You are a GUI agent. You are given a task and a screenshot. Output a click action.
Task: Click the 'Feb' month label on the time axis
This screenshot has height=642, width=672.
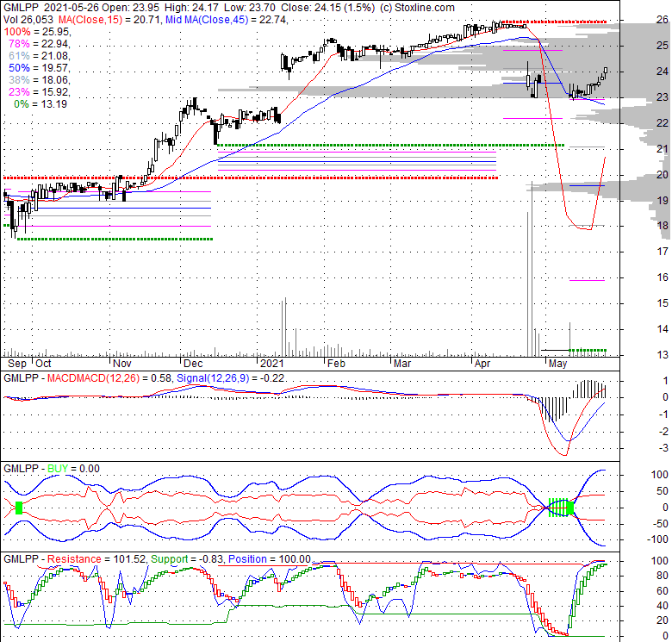click(336, 364)
